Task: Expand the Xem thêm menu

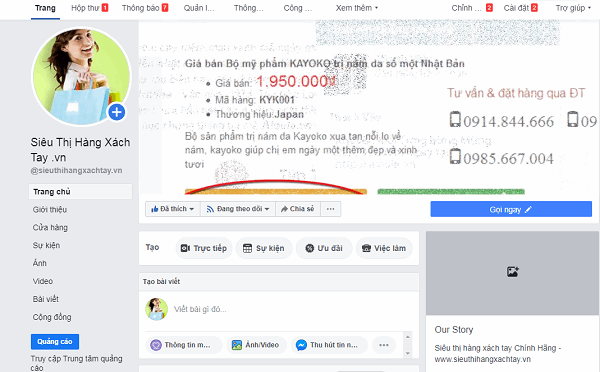Action: [356, 8]
